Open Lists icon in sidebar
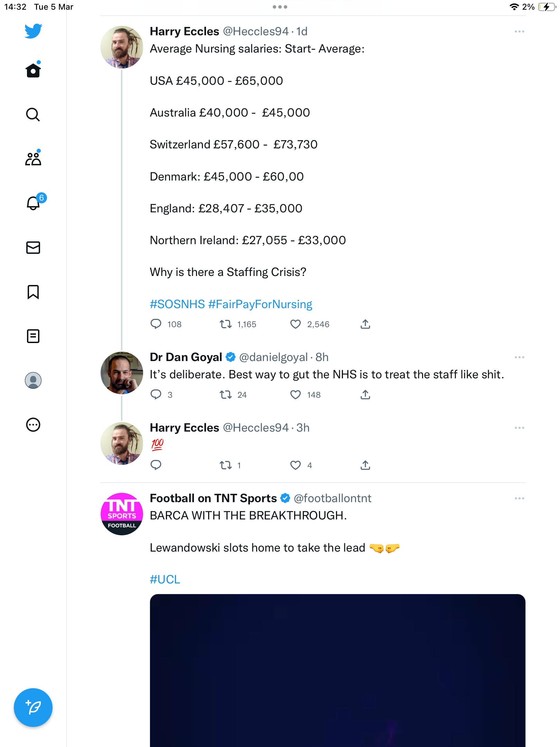The image size is (560, 747). tap(33, 336)
